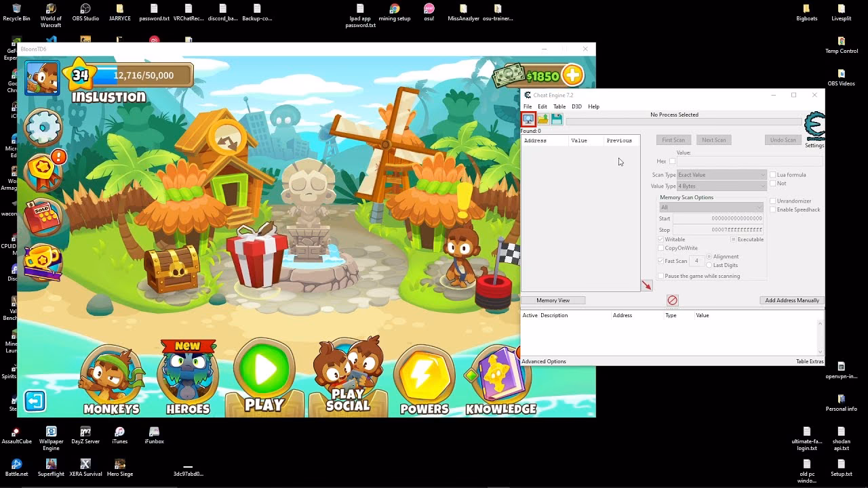868x488 pixels.
Task: Check Enable Speedhack option
Action: tap(772, 210)
